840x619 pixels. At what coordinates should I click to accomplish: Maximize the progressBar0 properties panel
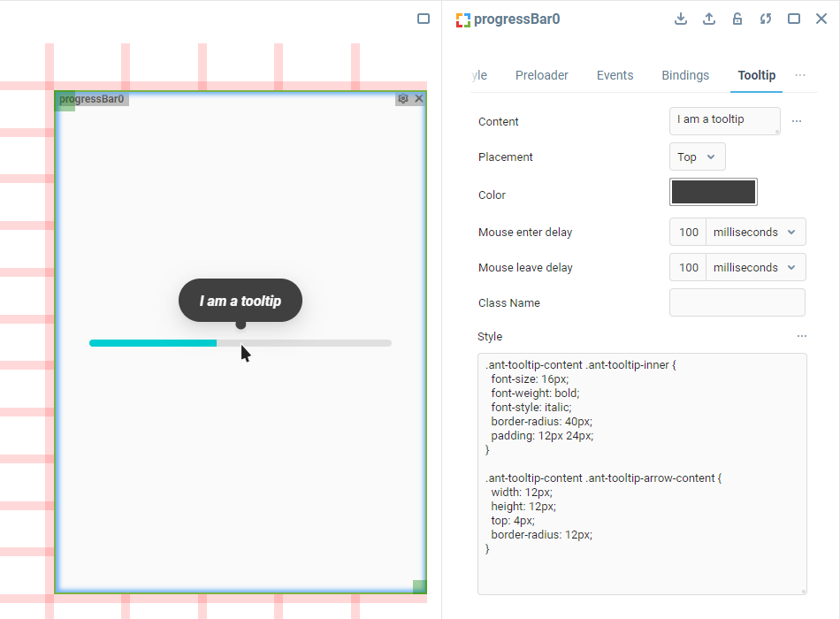[794, 19]
